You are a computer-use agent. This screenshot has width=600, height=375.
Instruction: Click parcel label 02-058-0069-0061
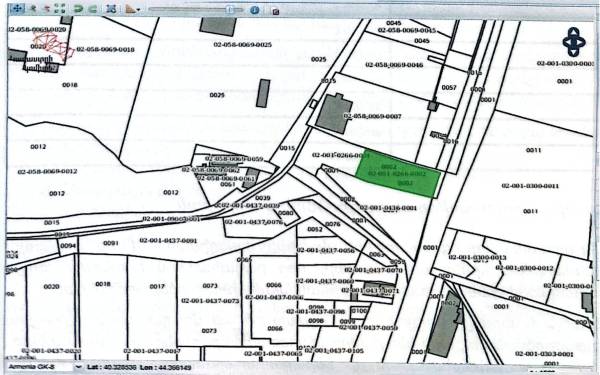(226, 179)
